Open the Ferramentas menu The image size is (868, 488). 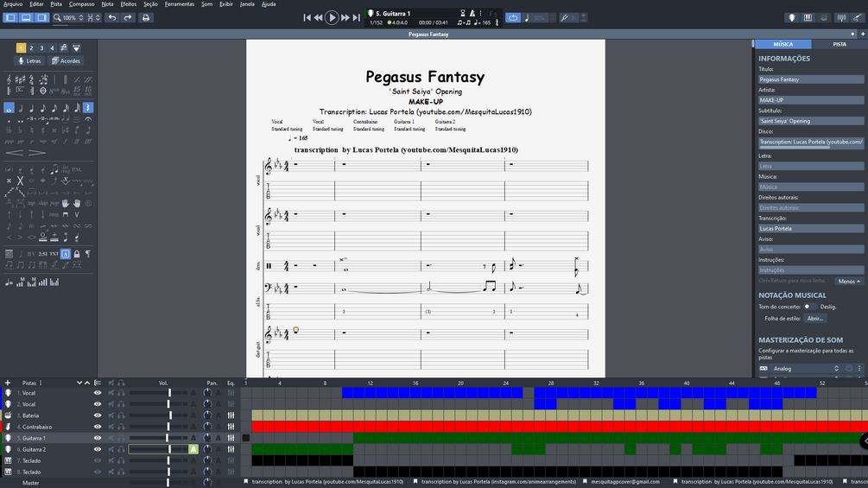180,3
